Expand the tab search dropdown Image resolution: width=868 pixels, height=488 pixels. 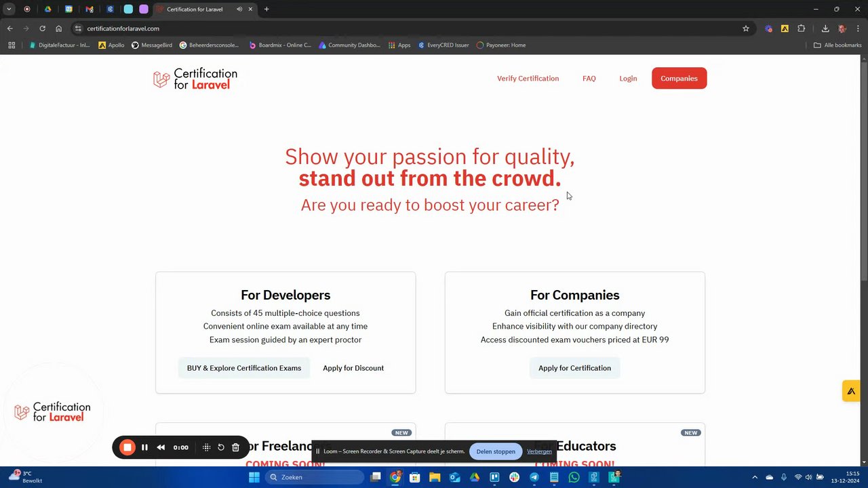pos(9,9)
